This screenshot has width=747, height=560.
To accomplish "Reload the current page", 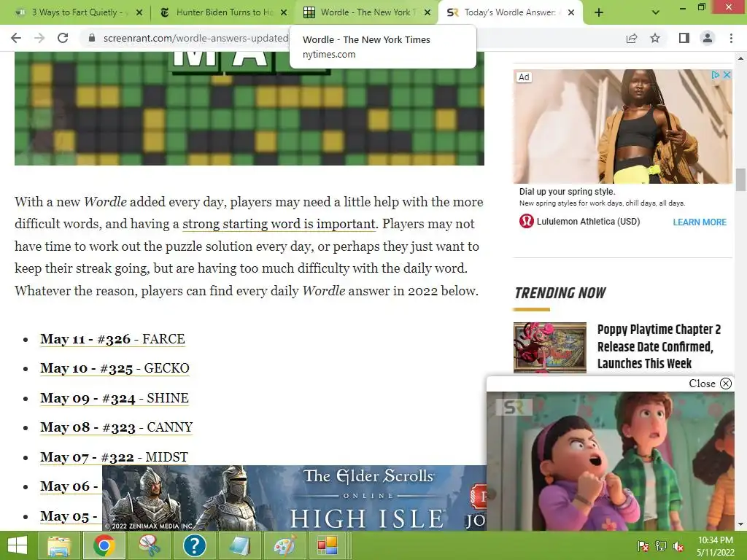I will 63,38.
